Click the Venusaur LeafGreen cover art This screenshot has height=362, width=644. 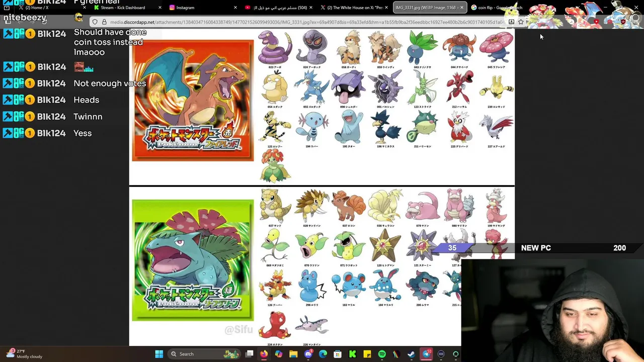point(193,260)
